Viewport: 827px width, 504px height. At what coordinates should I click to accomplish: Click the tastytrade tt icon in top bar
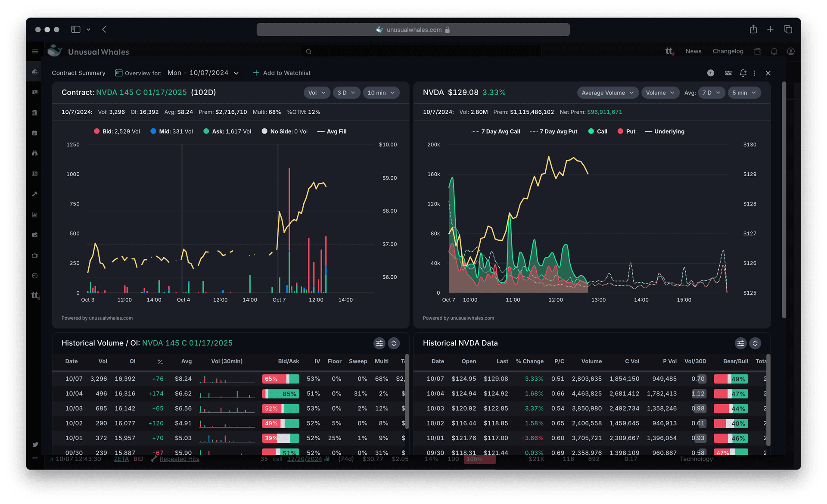669,51
